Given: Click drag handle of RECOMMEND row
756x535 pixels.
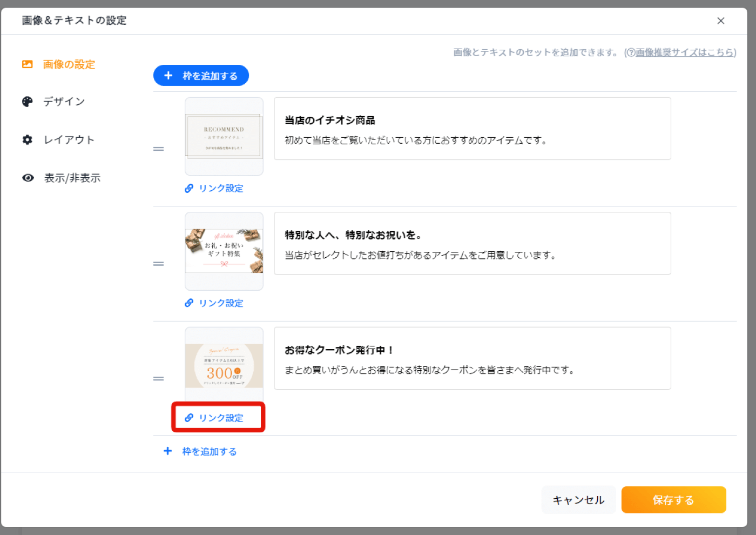Looking at the screenshot, I should coord(158,149).
